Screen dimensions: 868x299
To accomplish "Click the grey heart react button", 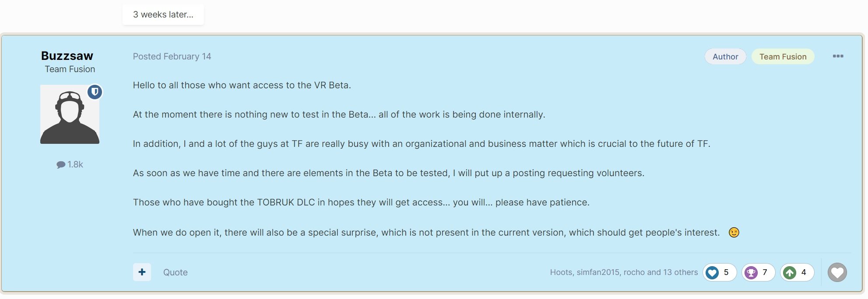I will (837, 272).
